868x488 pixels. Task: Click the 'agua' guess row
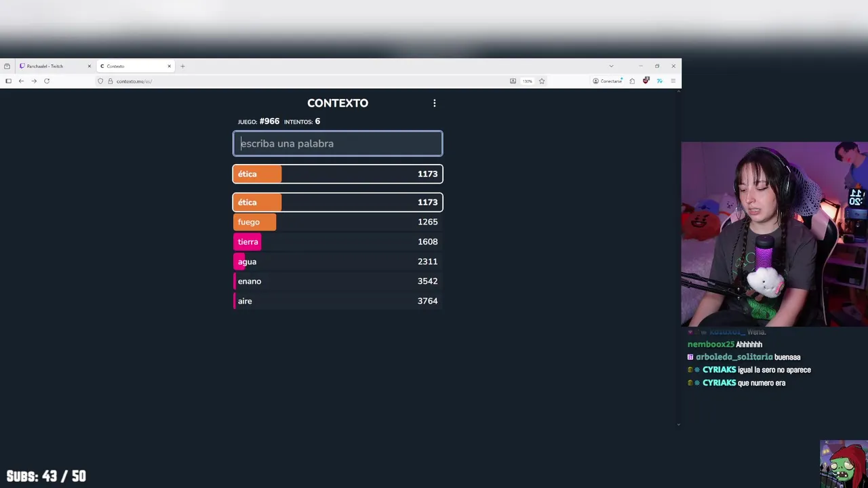[338, 262]
